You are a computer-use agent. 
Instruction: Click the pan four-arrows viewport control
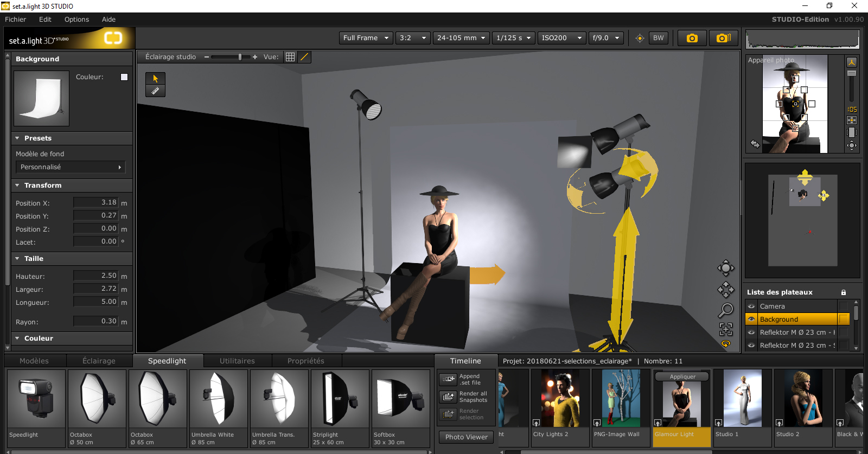coord(726,290)
